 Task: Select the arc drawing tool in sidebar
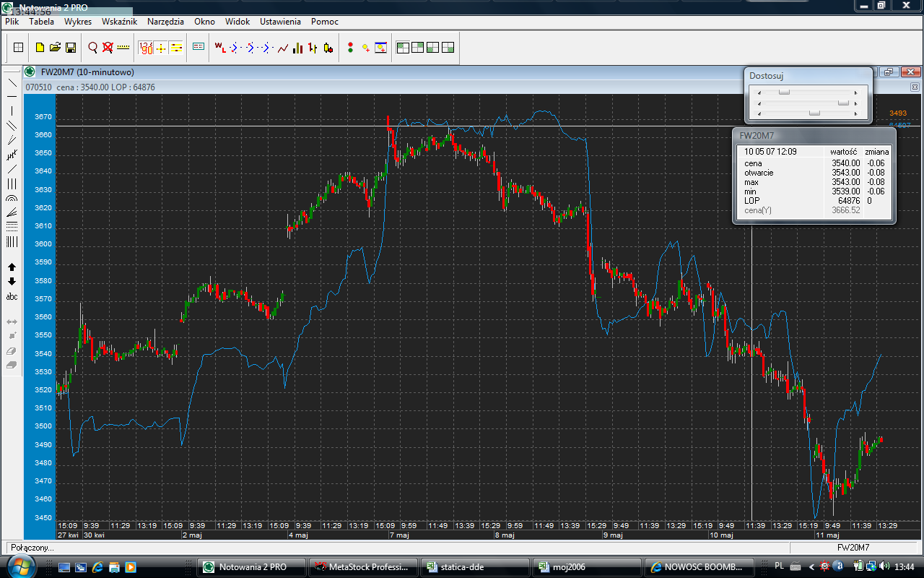pyautogui.click(x=12, y=198)
